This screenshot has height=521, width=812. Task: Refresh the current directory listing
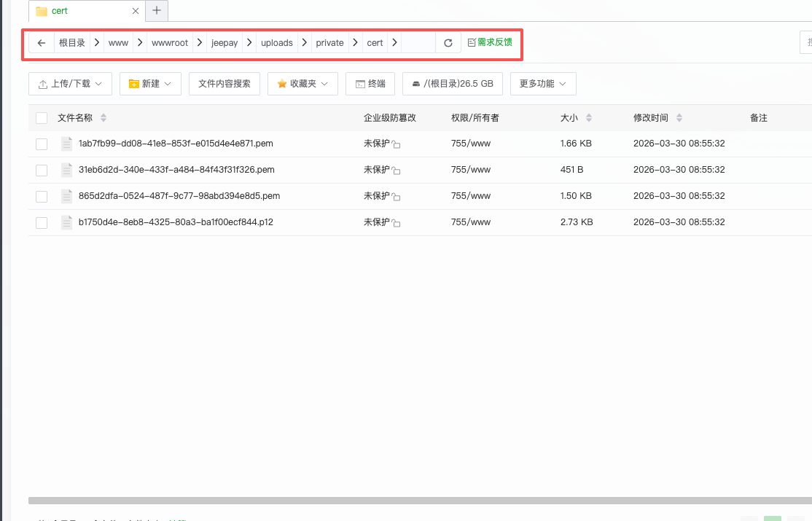[448, 43]
